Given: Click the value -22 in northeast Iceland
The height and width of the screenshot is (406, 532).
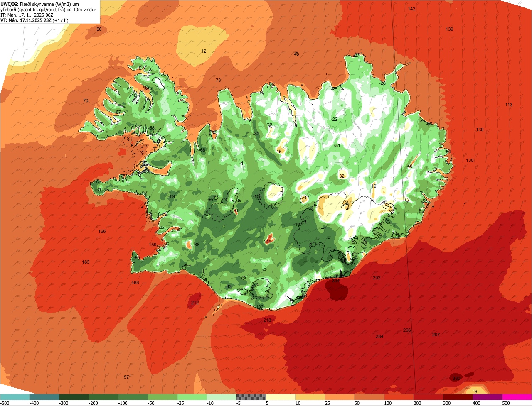Looking at the screenshot, I should tap(334, 119).
